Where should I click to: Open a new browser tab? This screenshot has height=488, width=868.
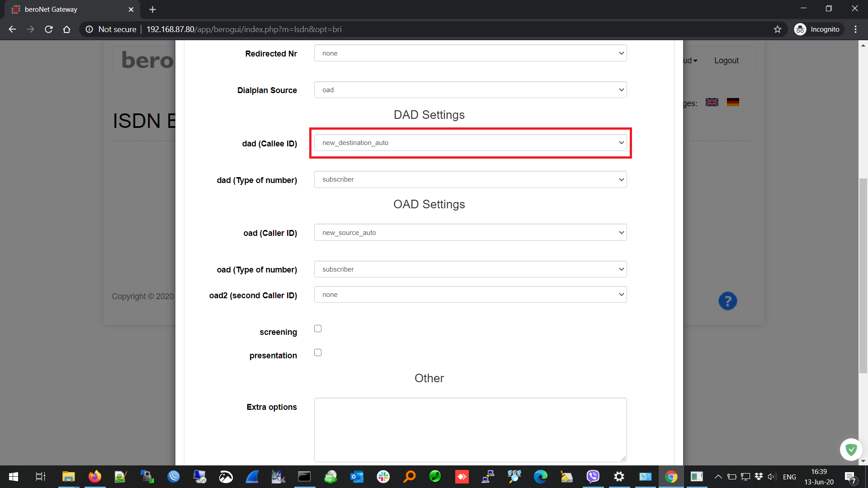(x=152, y=9)
